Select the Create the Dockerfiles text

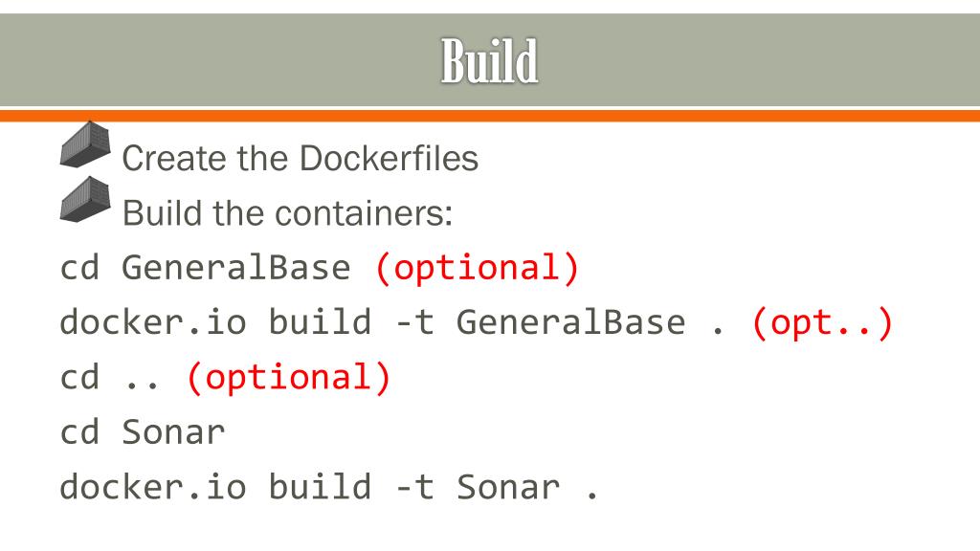click(300, 158)
